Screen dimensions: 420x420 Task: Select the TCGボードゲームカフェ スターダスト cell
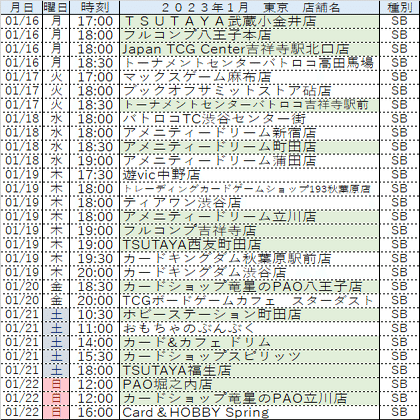[249, 301]
